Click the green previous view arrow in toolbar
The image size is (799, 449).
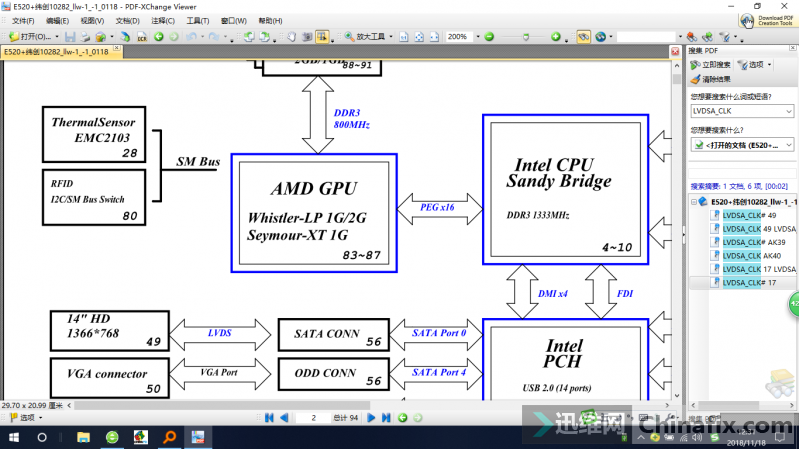click(x=158, y=37)
